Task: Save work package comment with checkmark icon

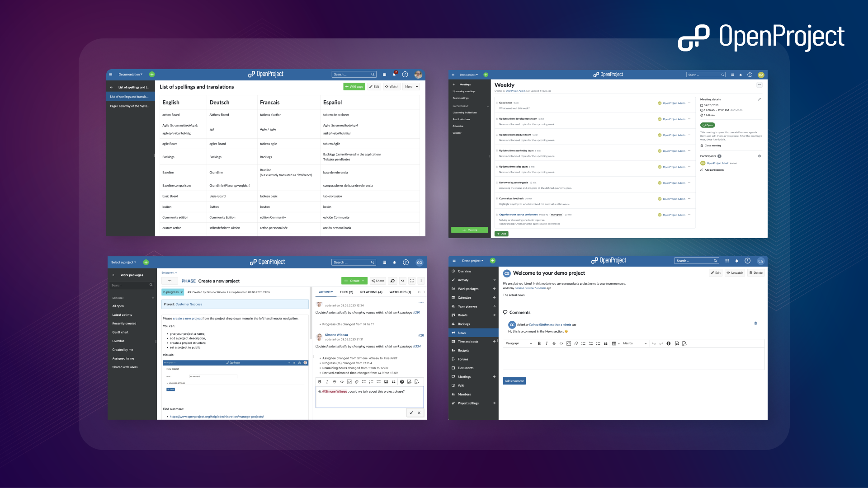Action: pyautogui.click(x=411, y=413)
